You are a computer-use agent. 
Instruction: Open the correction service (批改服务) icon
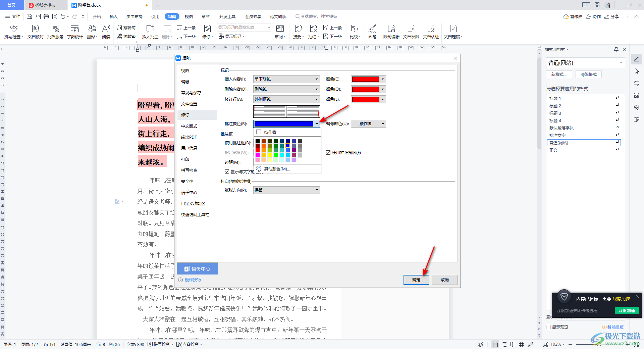click(55, 32)
